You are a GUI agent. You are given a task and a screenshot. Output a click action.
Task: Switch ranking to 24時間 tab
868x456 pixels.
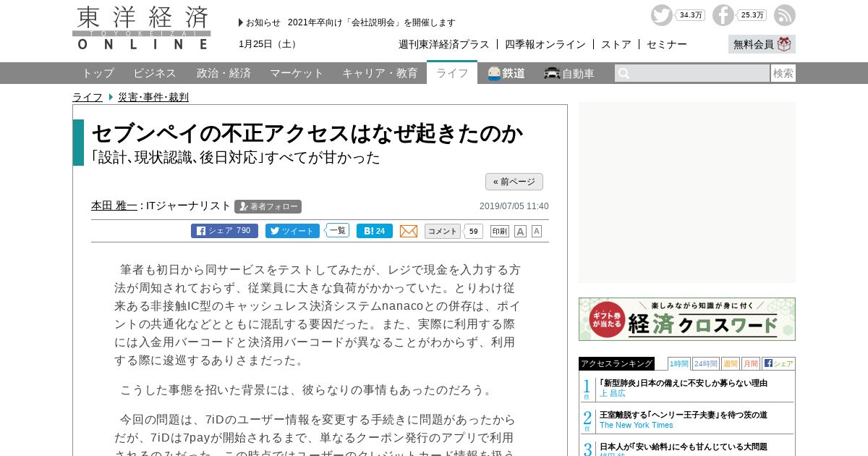[706, 363]
